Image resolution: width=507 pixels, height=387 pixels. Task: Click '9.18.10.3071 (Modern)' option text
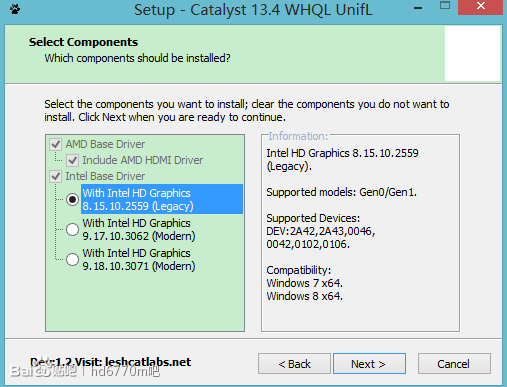click(139, 266)
